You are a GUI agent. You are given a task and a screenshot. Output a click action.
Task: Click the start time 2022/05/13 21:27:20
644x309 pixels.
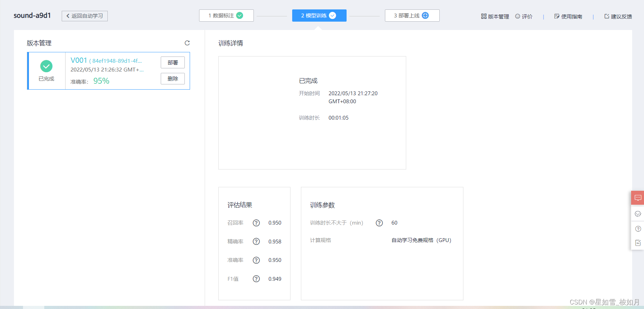coord(353,97)
